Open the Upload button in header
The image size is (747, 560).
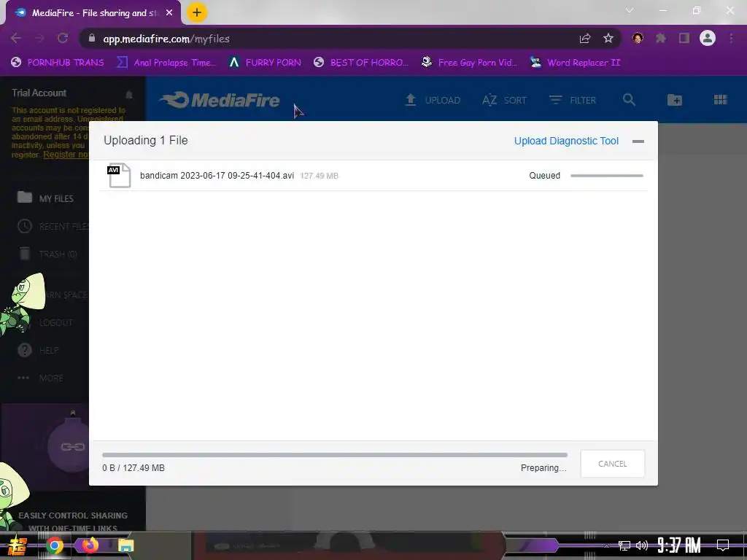click(x=433, y=100)
